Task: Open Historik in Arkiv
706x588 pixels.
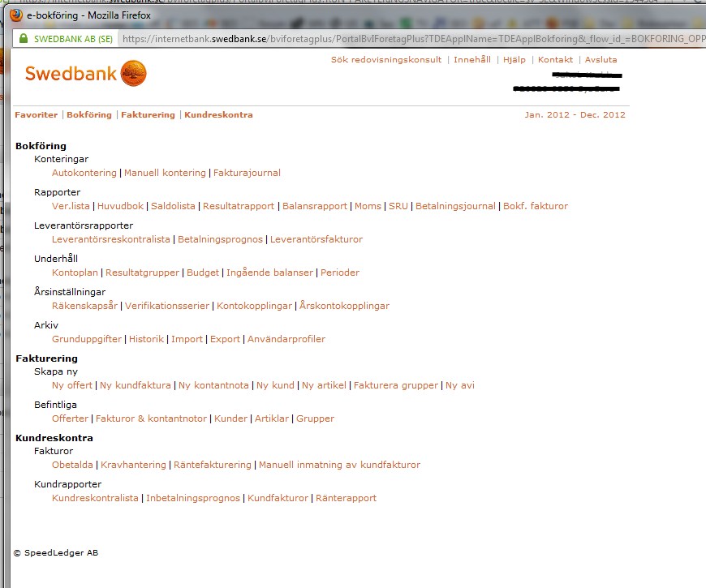Action: coord(146,339)
